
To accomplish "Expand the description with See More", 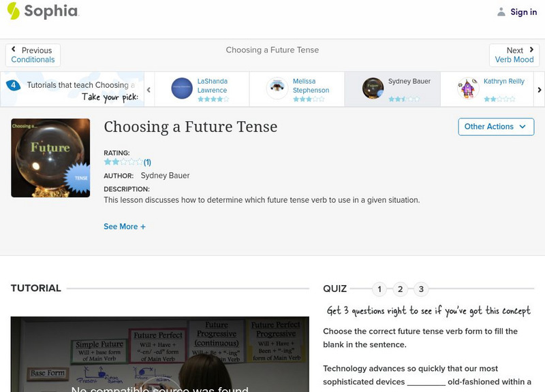I will [x=125, y=226].
